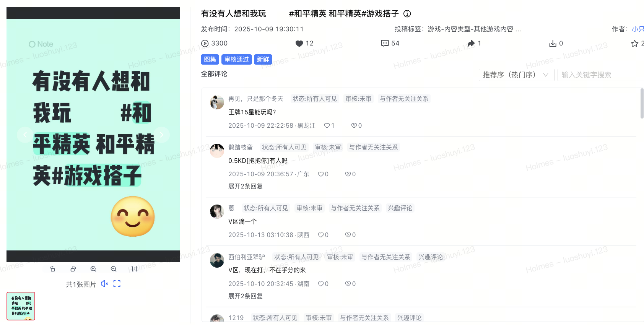Image resolution: width=644 pixels, height=325 pixels.
Task: Click the play count icon showing 3300
Action: [x=205, y=44]
